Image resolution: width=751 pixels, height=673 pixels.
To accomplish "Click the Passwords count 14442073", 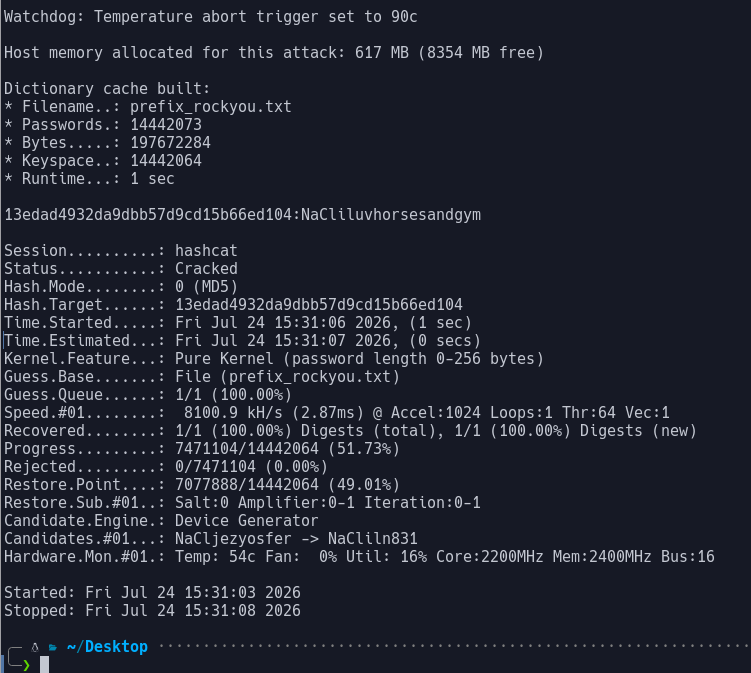I will pos(166,125).
